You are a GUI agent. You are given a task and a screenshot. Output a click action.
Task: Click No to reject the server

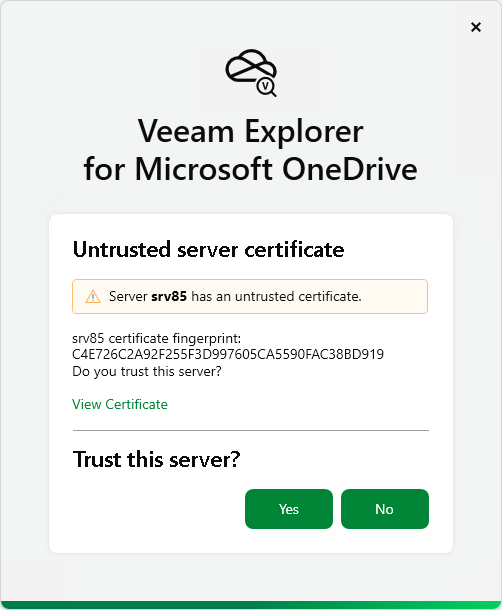click(x=385, y=509)
